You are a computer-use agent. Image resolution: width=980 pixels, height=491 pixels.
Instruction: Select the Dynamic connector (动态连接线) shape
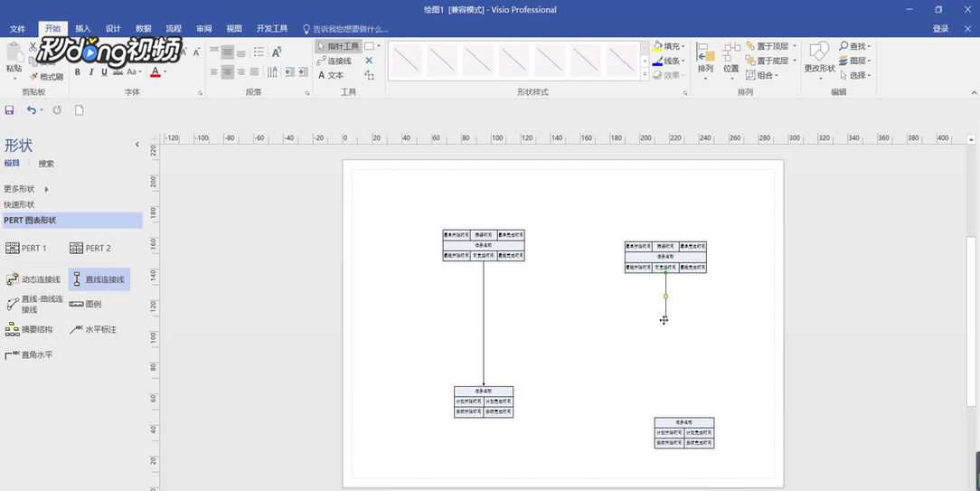point(33,279)
